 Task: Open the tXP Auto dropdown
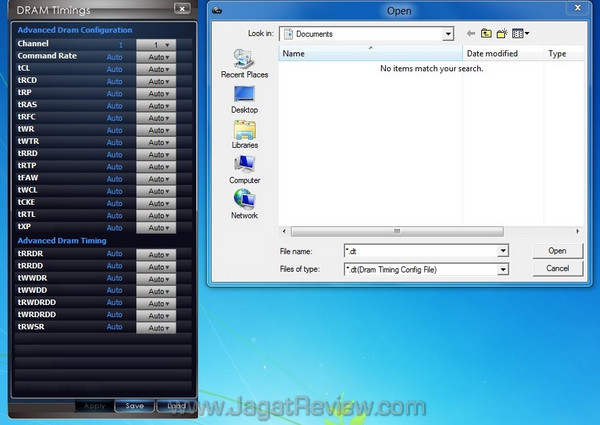pyautogui.click(x=156, y=228)
